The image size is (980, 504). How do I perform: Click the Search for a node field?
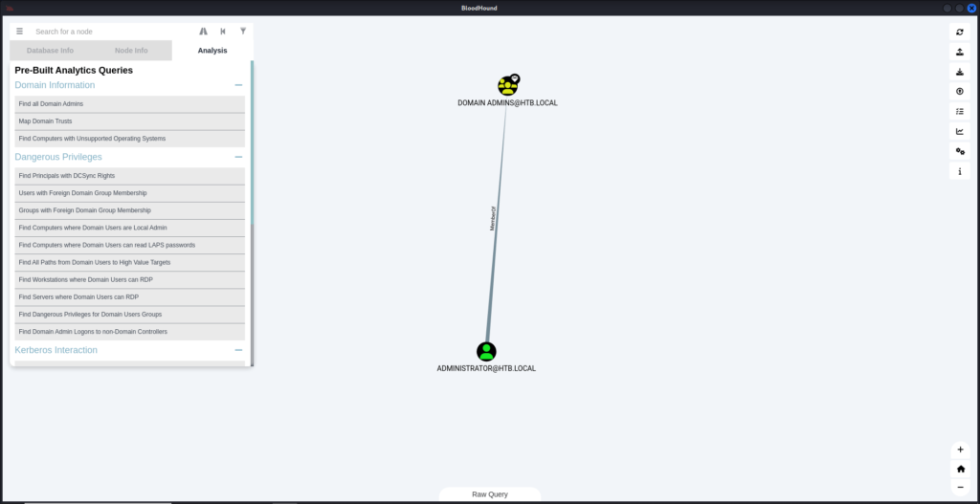113,32
